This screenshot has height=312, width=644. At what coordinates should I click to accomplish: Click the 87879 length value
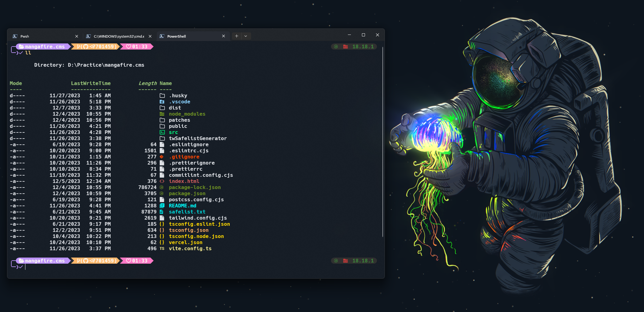[149, 212]
